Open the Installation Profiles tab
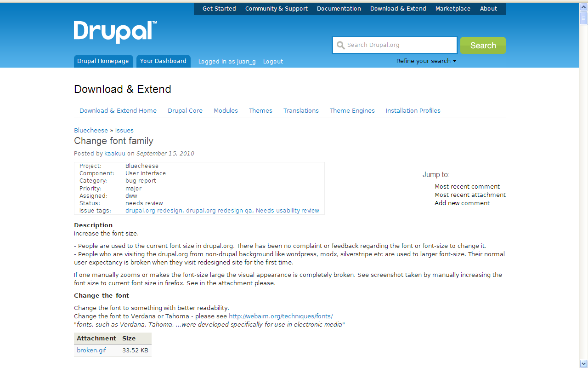588x368 pixels. [413, 111]
